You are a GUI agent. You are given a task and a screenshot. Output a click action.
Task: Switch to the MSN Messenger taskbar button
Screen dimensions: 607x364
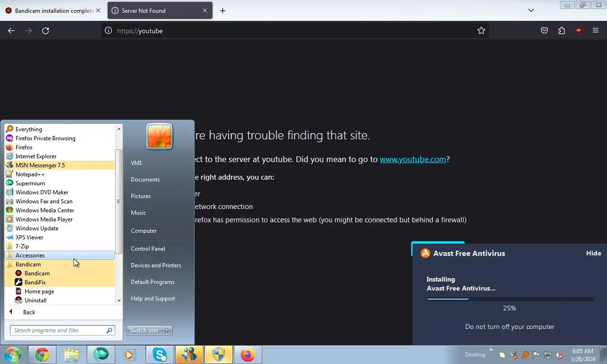189,355
